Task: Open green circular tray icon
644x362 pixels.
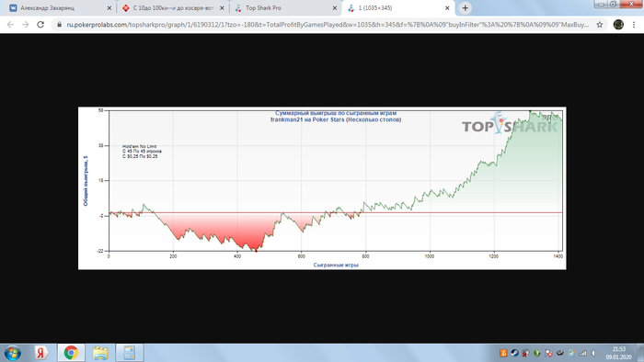Action: (536, 353)
